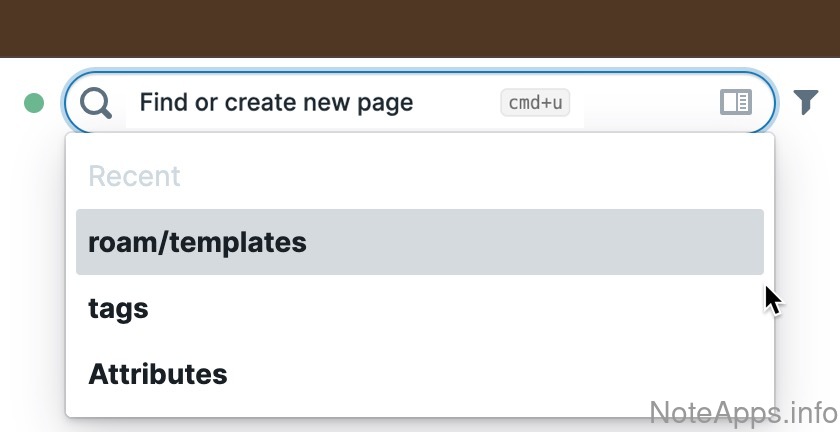Click the Recent section heading
The width and height of the screenshot is (840, 432).
coord(134,176)
